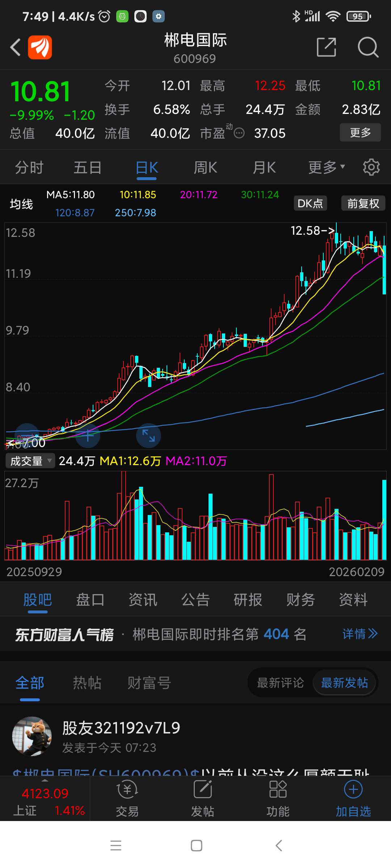
Task: Tap Android home square button
Action: (x=196, y=846)
